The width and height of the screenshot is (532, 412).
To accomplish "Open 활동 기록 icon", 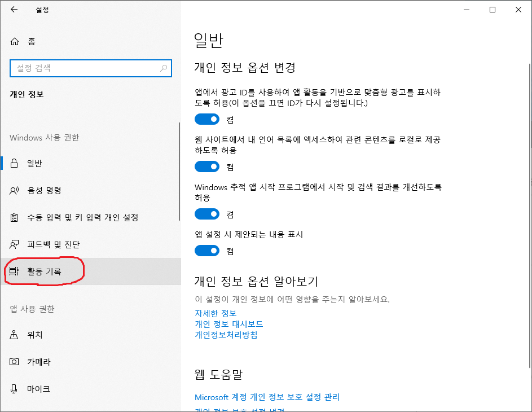I will (x=15, y=272).
